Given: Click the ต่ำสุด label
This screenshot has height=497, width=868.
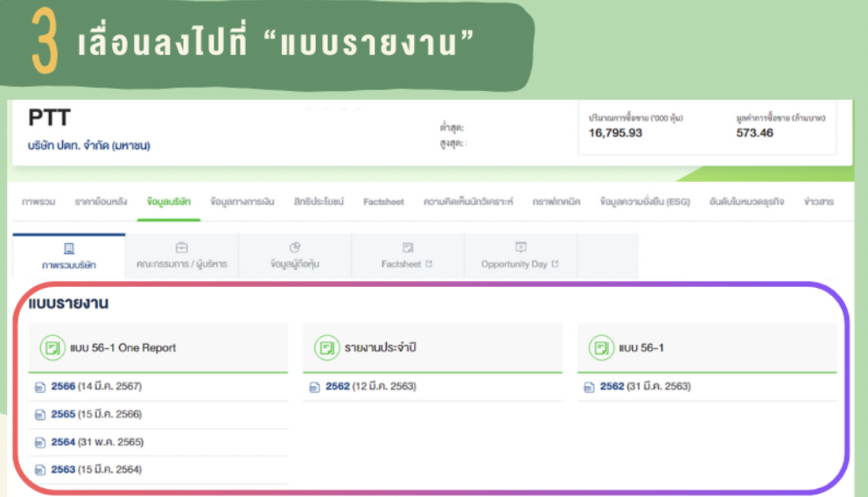Looking at the screenshot, I should [452, 128].
